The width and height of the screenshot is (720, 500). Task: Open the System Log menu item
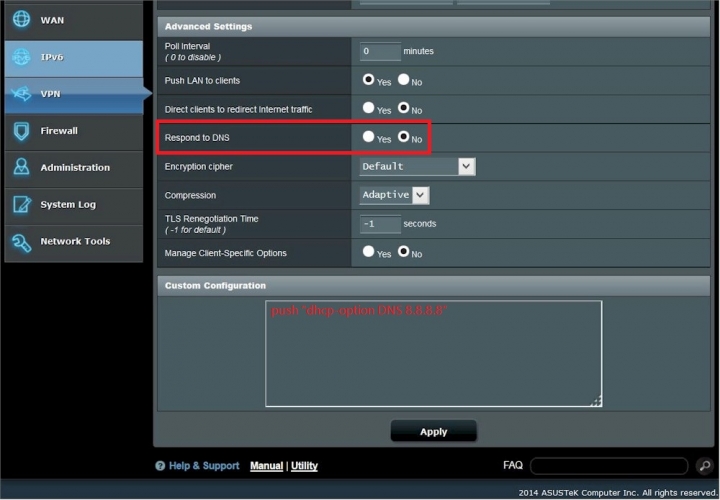tap(73, 206)
